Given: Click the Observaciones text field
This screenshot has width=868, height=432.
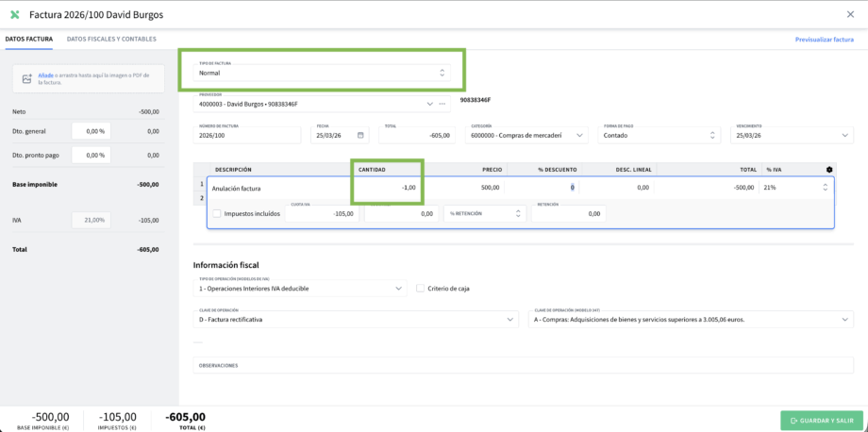Looking at the screenshot, I should 524,365.
